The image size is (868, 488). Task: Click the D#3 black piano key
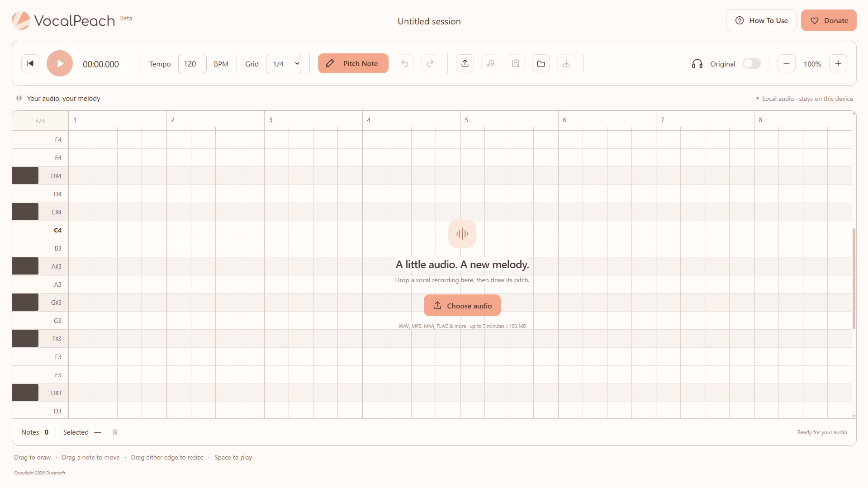point(25,393)
